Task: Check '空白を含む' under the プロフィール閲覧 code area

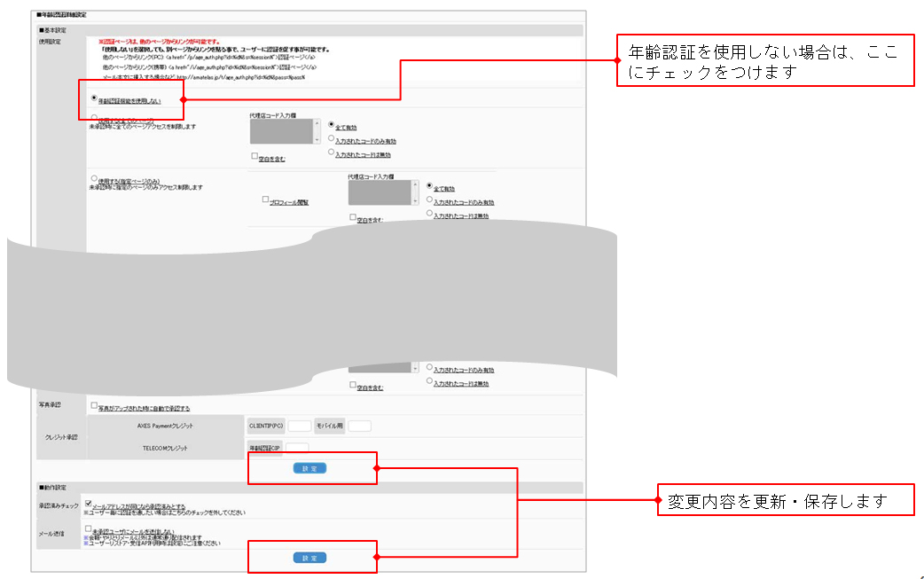Action: 352,217
